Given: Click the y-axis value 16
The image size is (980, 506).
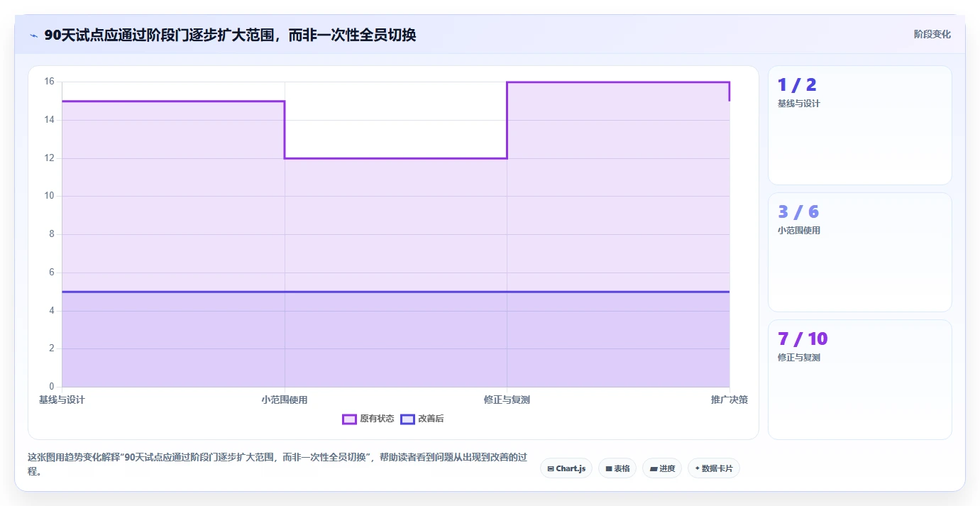Looking at the screenshot, I should (49, 82).
